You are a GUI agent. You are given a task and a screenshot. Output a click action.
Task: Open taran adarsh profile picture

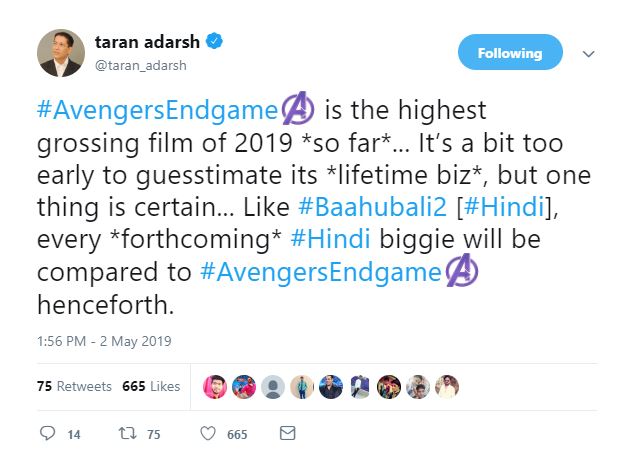[61, 54]
